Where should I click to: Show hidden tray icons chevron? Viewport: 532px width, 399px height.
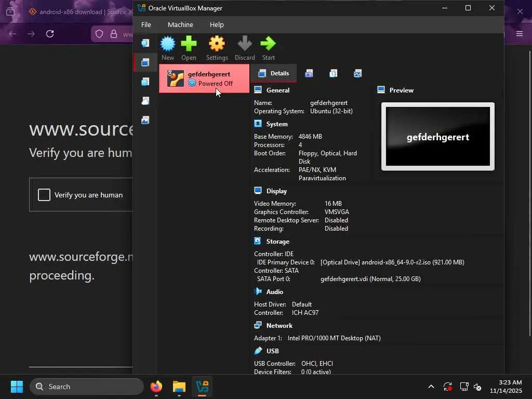tap(431, 387)
